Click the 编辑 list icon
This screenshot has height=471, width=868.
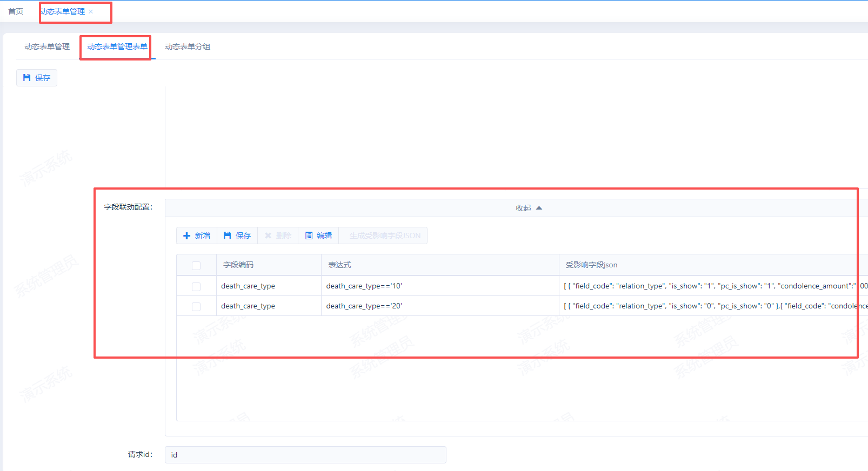[x=309, y=235]
